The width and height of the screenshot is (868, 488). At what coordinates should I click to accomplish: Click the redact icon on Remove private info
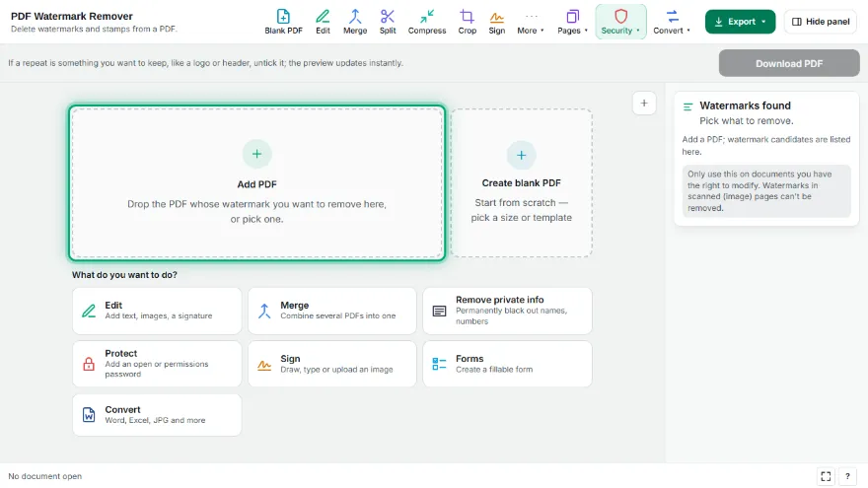pyautogui.click(x=440, y=311)
